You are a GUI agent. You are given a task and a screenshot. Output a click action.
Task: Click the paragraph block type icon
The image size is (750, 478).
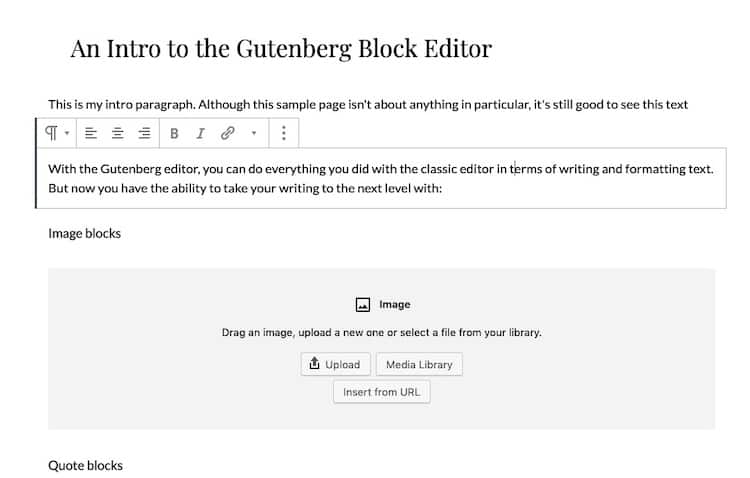click(x=51, y=133)
